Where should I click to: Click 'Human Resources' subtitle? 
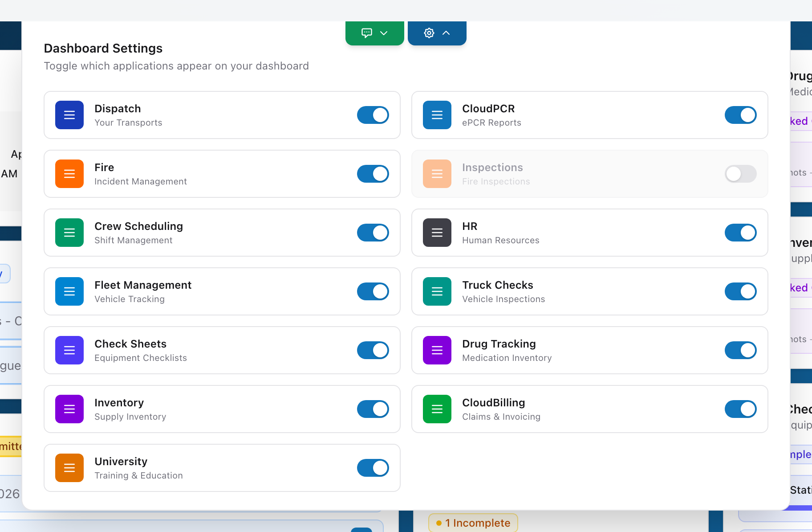point(501,240)
